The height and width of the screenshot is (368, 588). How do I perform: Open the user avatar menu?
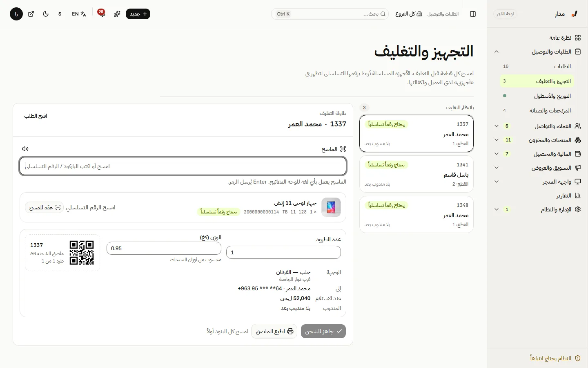pyautogui.click(x=16, y=14)
